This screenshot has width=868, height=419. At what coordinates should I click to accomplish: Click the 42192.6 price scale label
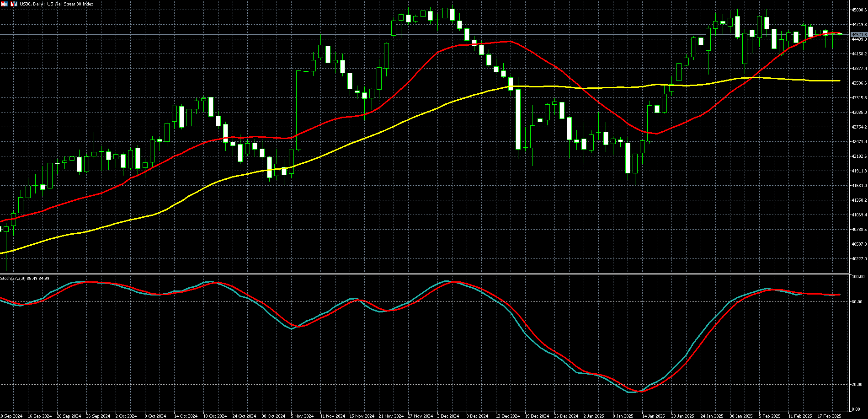[x=859, y=156]
